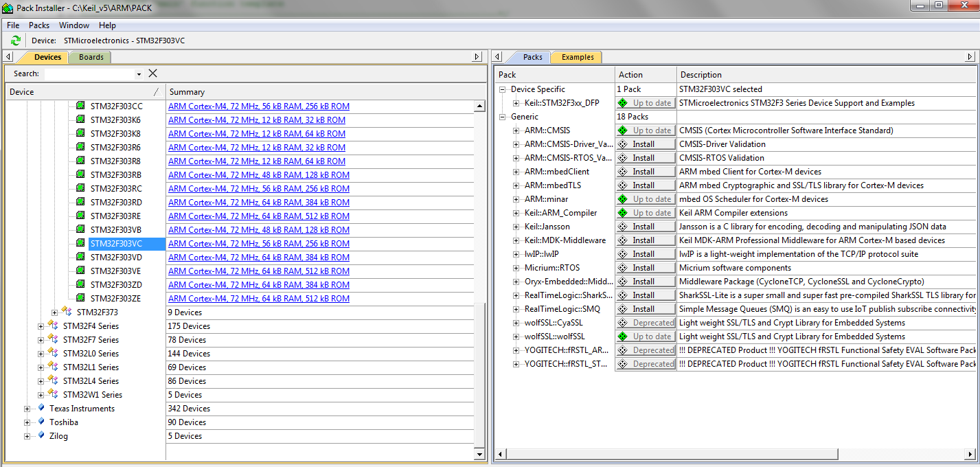
Task: Click the STM32L4 Series family icon
Action: [x=53, y=380]
